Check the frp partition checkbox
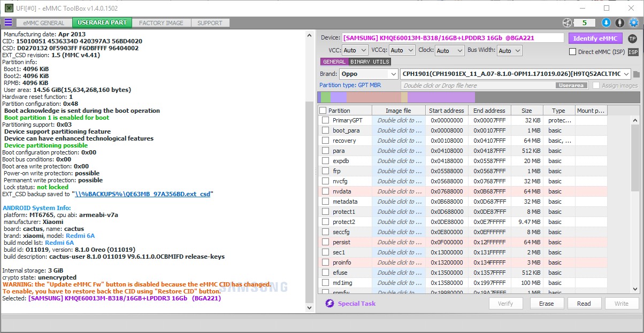 point(325,171)
